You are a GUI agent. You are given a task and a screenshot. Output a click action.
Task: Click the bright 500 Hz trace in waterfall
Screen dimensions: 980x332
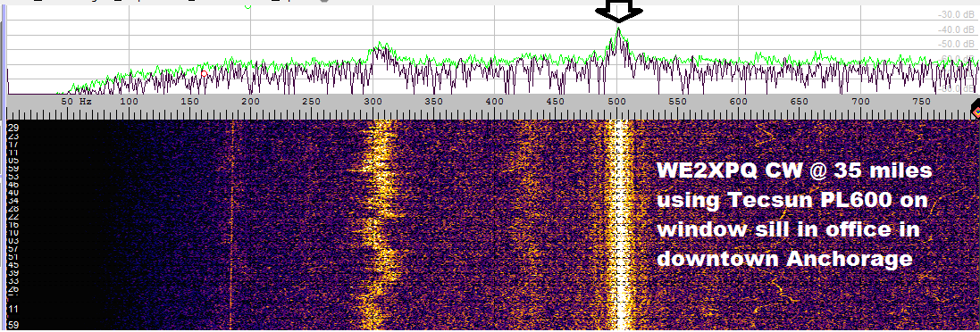(620, 225)
